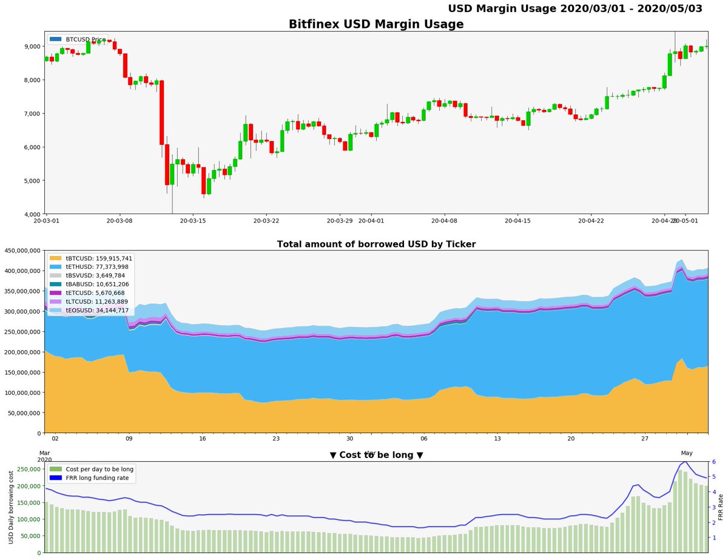Select the '27' day label on borrowed USD chart
The height and width of the screenshot is (560, 728).
[644, 439]
